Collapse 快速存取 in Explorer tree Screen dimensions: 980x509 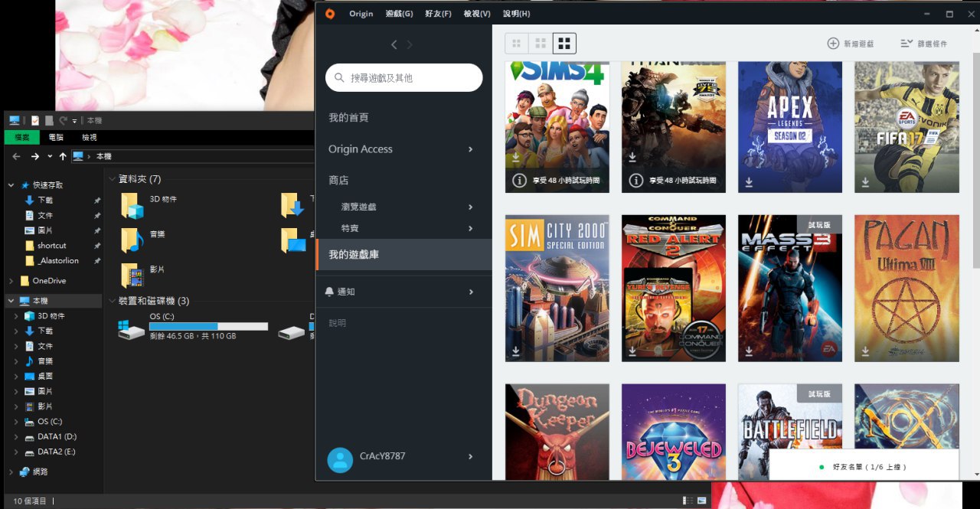11,185
